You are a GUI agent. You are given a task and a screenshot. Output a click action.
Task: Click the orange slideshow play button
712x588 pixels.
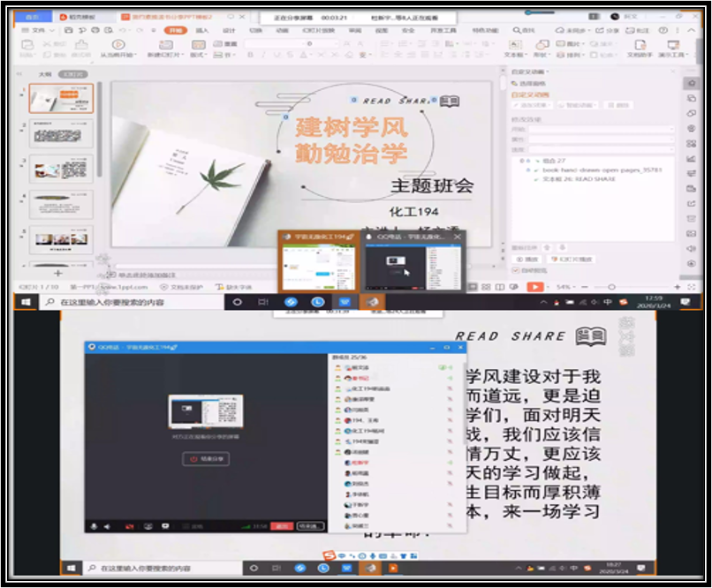coord(534,287)
